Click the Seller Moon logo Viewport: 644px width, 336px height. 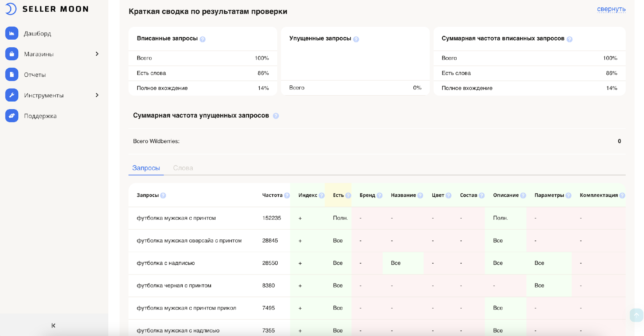coord(47,9)
